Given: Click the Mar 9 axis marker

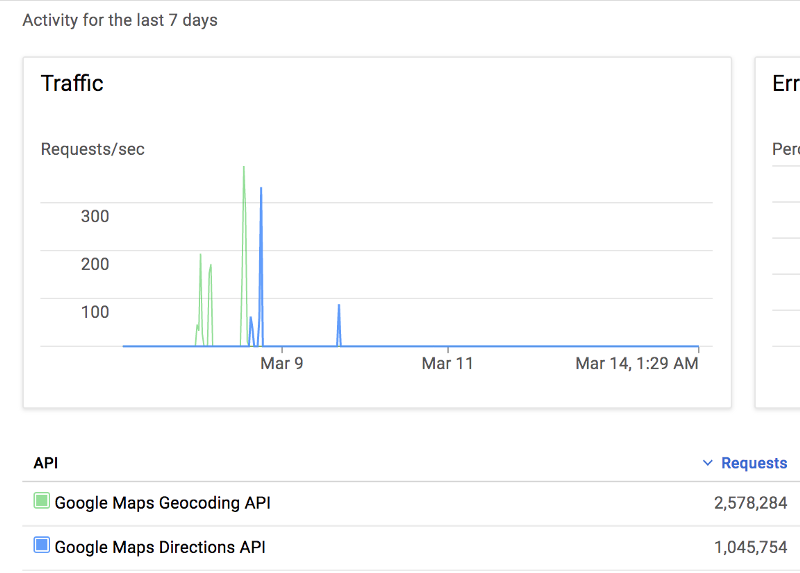Looking at the screenshot, I should pyautogui.click(x=282, y=363).
